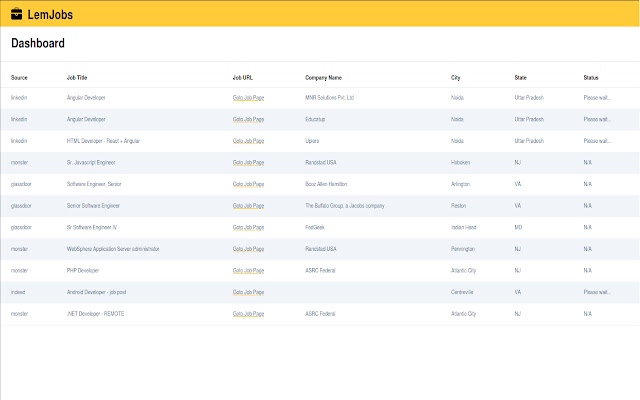Open Goto Job Page for PHP Developer row
This screenshot has height=400, width=640.
coord(248,271)
